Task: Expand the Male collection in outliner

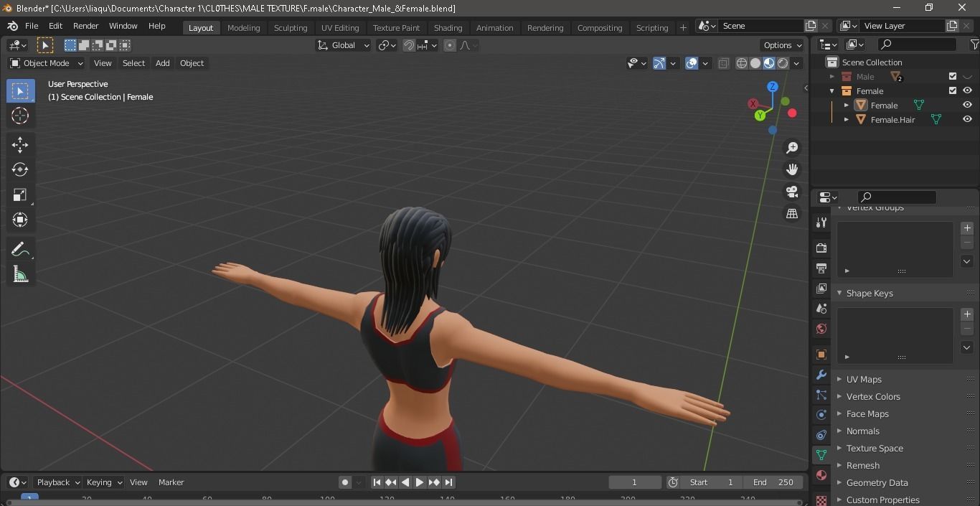Action: (832, 76)
